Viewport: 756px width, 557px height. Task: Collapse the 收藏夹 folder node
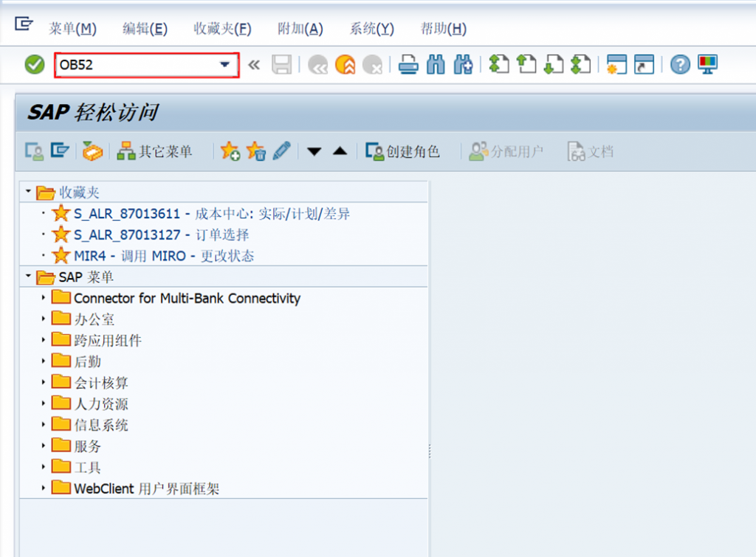tap(28, 192)
